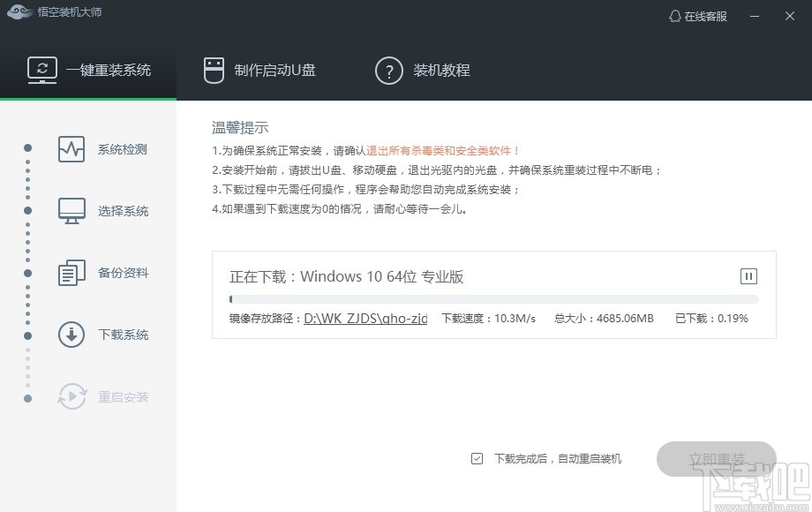Select the 下载系统 download arrow icon
812x512 pixels.
click(x=71, y=335)
